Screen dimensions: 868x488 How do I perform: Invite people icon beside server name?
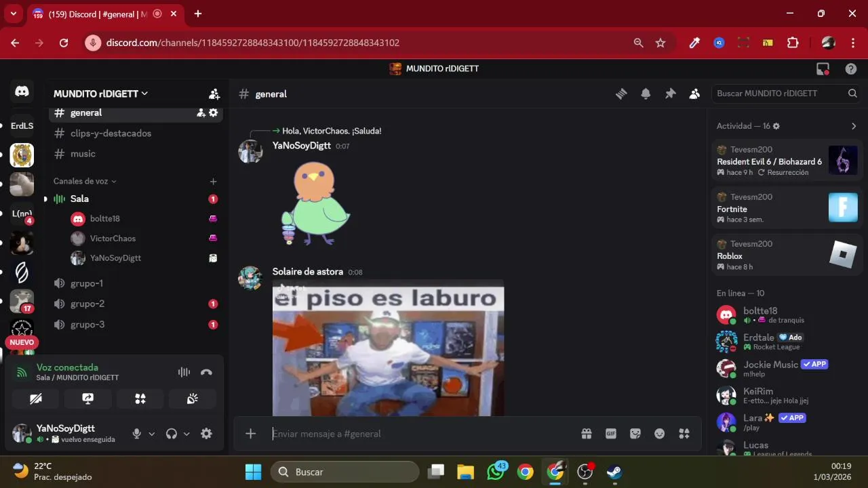214,94
